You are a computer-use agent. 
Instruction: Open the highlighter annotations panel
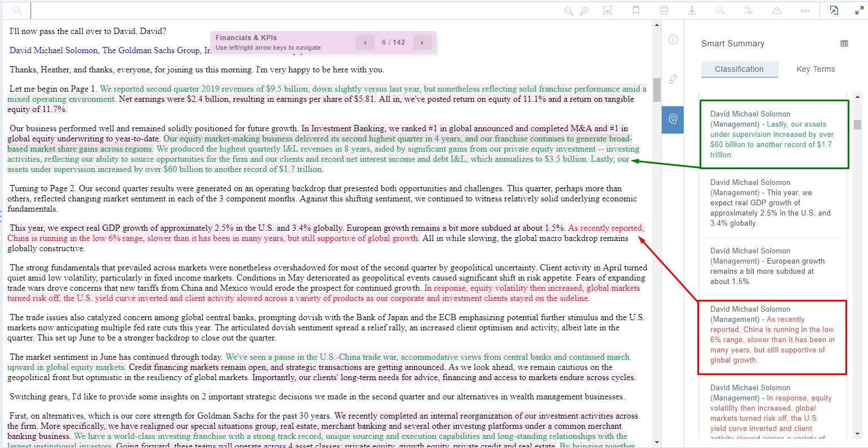(673, 79)
